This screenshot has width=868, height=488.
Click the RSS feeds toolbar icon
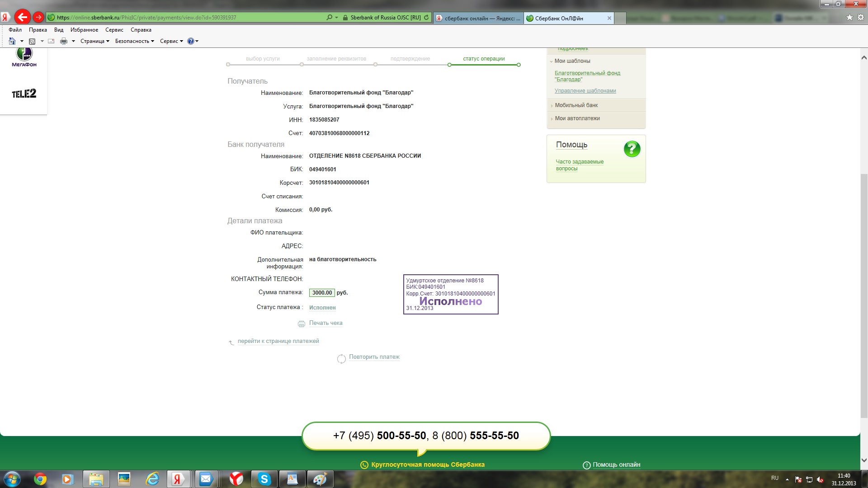pos(32,41)
